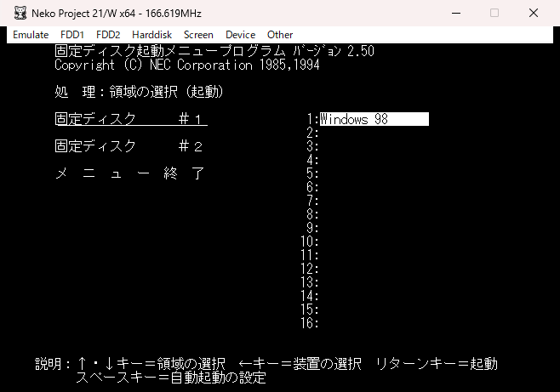This screenshot has height=392, width=560.
Task: Click partition slot 14: label
Action: [309, 296]
